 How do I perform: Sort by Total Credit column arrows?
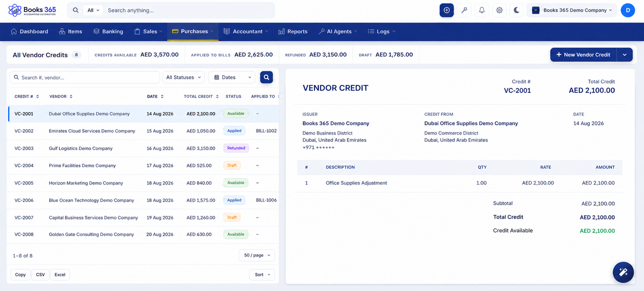(217, 97)
